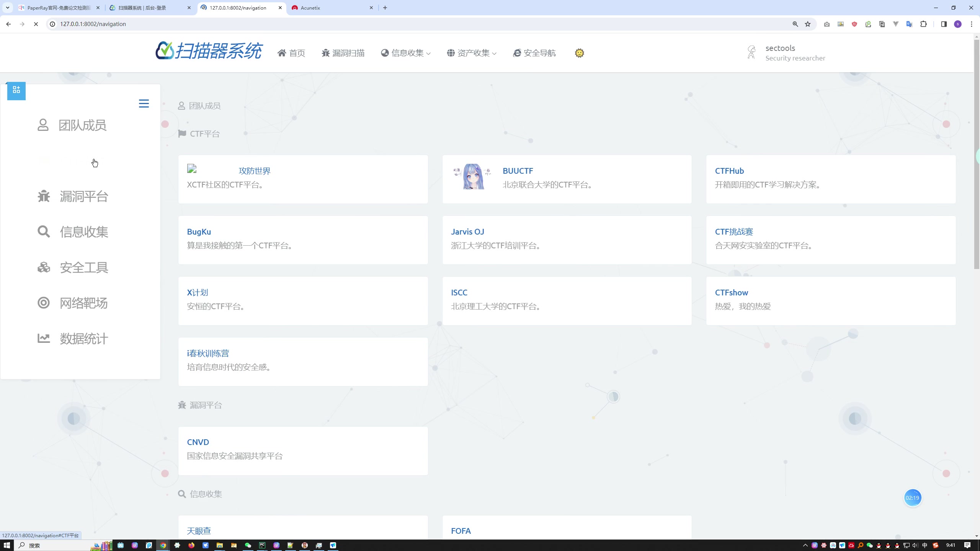
Task: Click the magnifier icon beside sidebar 信息收集
Action: [44, 232]
